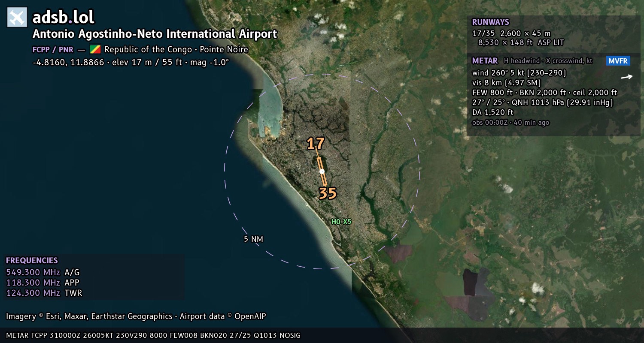Click the 5 NM range ring label
644x343 pixels.
tap(253, 239)
